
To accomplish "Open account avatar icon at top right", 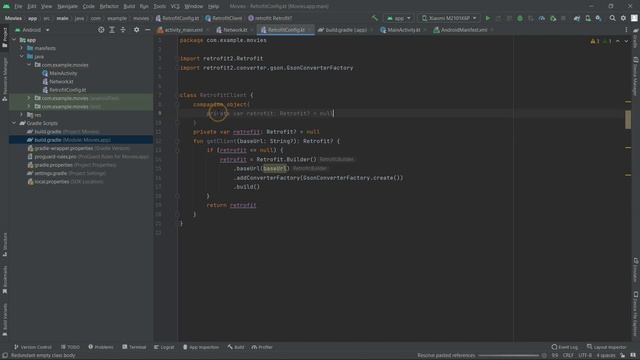I will pyautogui.click(x=634, y=18).
